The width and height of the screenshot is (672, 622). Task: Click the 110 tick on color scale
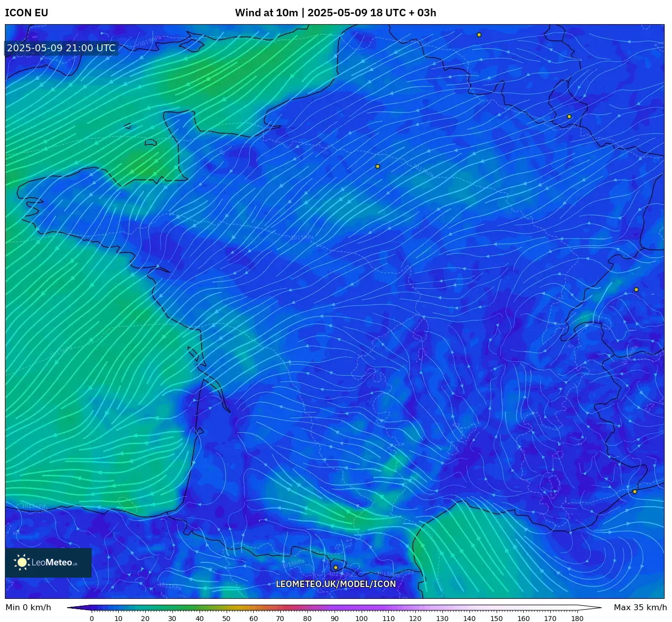pyautogui.click(x=388, y=619)
